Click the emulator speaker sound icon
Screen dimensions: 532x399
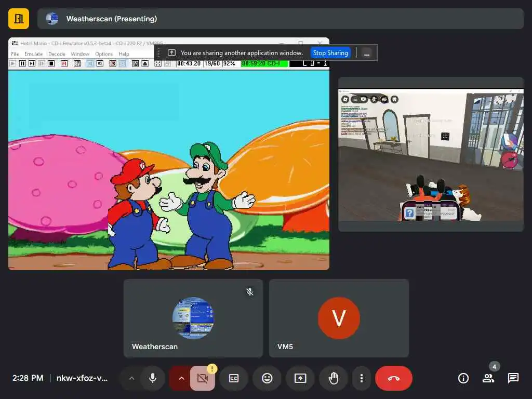100,63
